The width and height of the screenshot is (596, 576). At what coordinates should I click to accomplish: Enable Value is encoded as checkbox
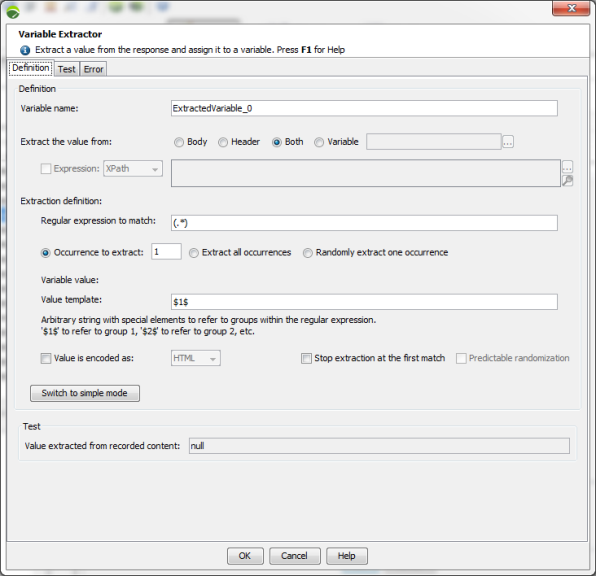coord(46,359)
